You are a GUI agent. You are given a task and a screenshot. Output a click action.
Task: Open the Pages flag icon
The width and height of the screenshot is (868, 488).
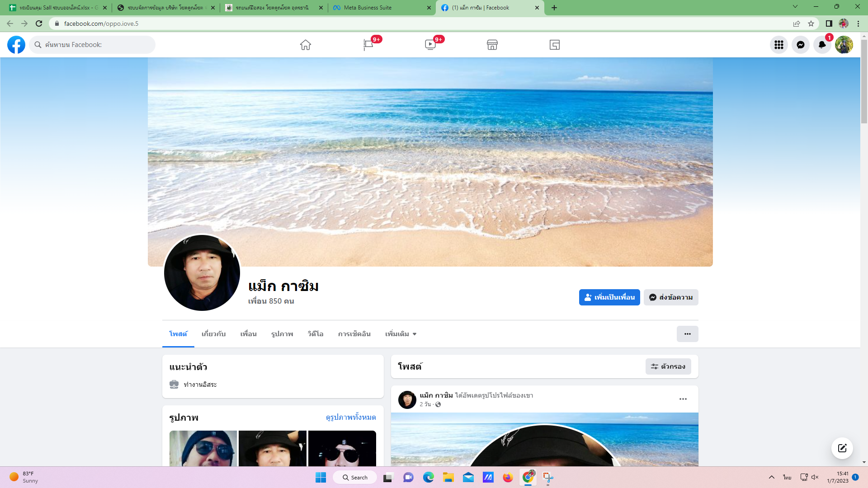click(x=368, y=45)
